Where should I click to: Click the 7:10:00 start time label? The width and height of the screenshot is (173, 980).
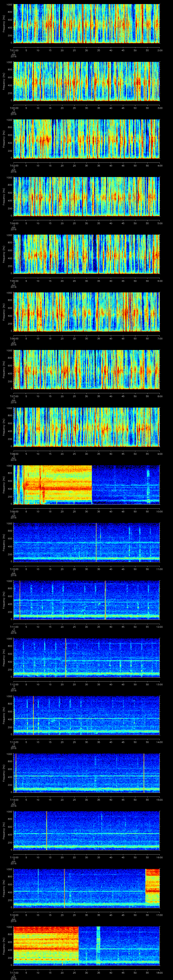pyautogui.click(x=14, y=569)
